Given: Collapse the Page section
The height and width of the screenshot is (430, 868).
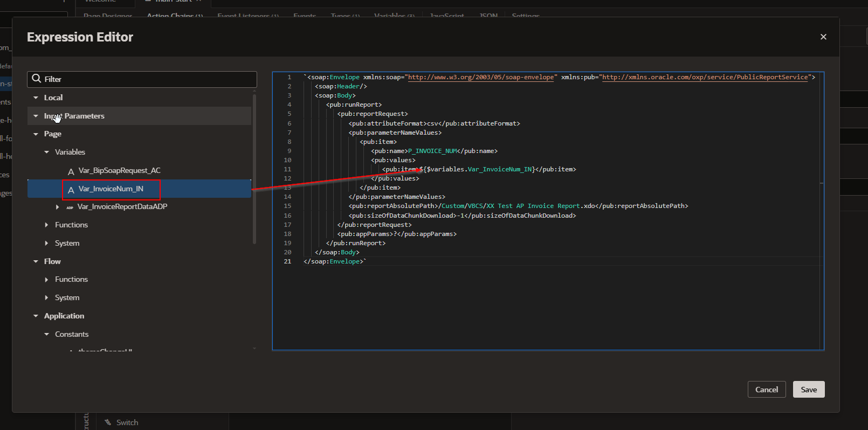Looking at the screenshot, I should [36, 134].
